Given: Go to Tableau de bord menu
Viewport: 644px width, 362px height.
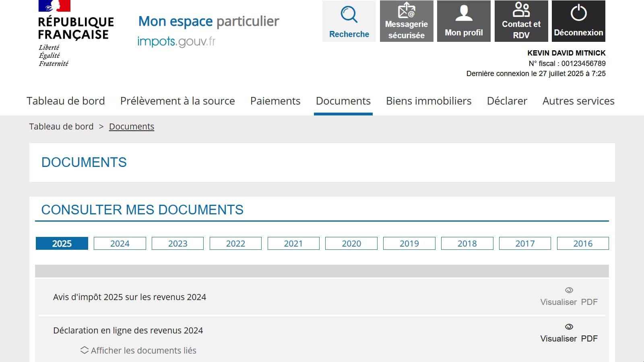Looking at the screenshot, I should 66,101.
